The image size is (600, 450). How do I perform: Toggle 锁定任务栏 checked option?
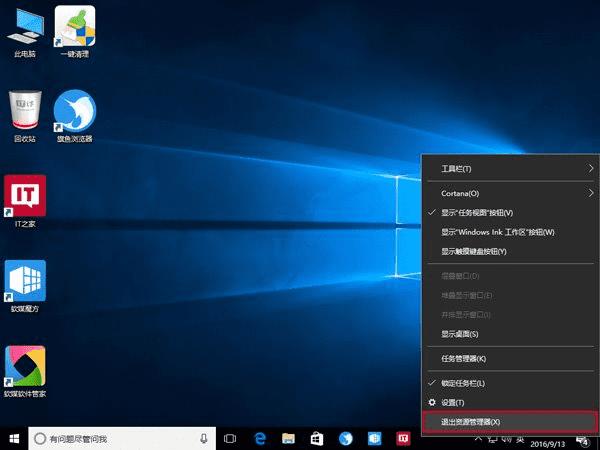463,383
